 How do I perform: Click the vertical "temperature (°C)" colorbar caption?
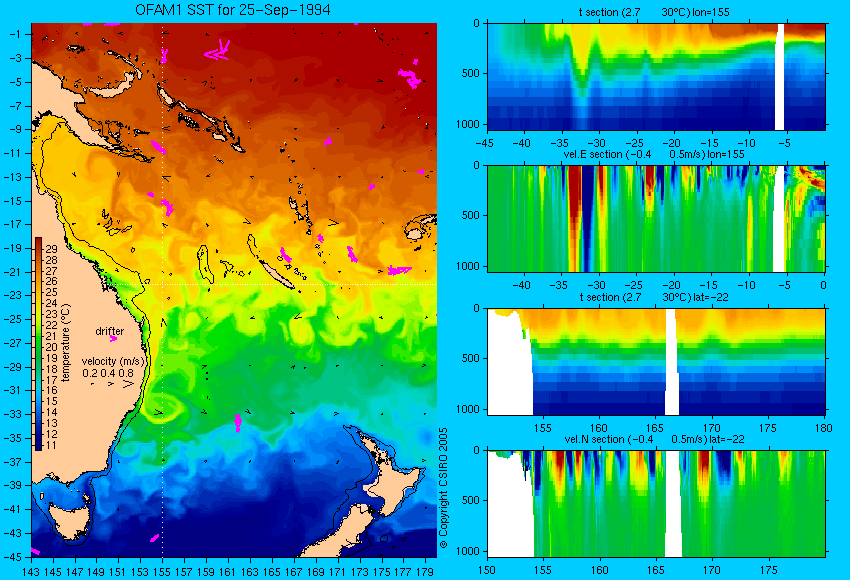(66, 343)
